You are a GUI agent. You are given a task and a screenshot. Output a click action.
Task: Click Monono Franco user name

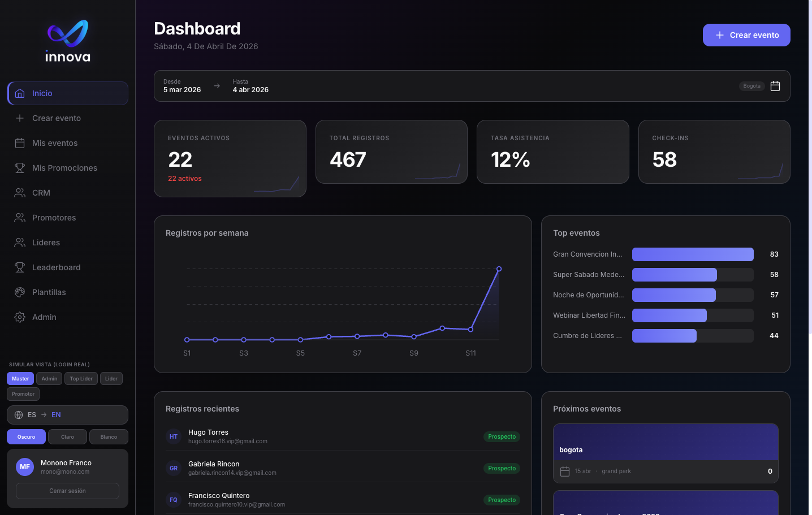pyautogui.click(x=66, y=463)
